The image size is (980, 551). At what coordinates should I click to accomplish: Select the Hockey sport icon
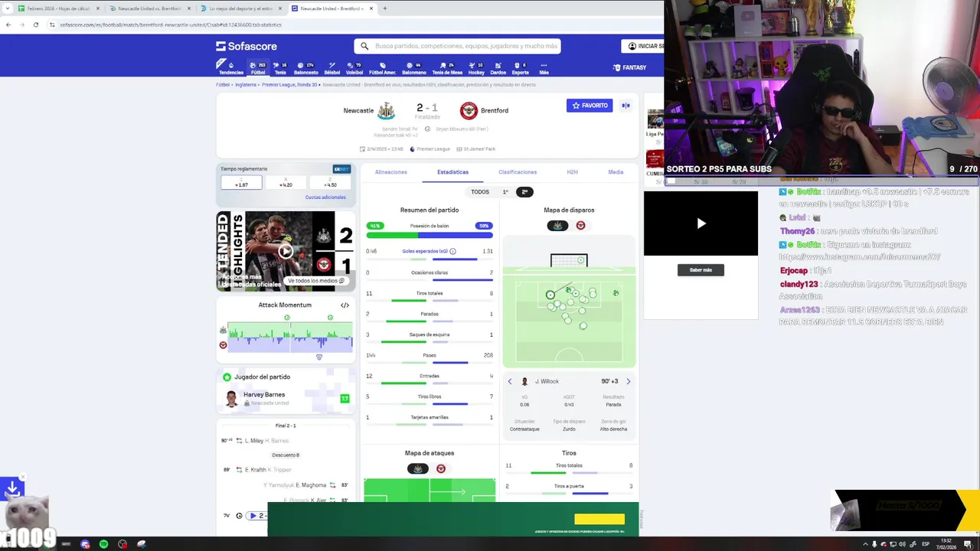pyautogui.click(x=476, y=68)
